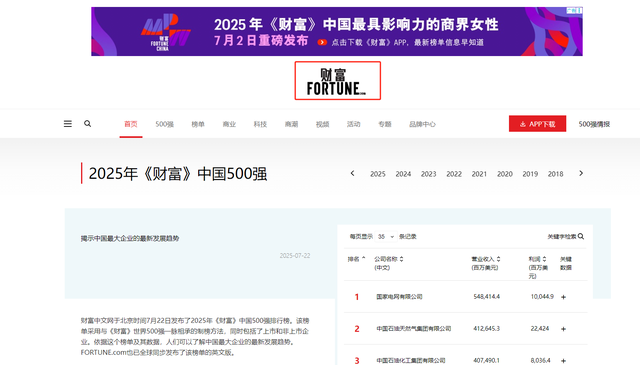640x365 pixels.
Task: Open the 活动 navigation tab
Action: coord(353,124)
